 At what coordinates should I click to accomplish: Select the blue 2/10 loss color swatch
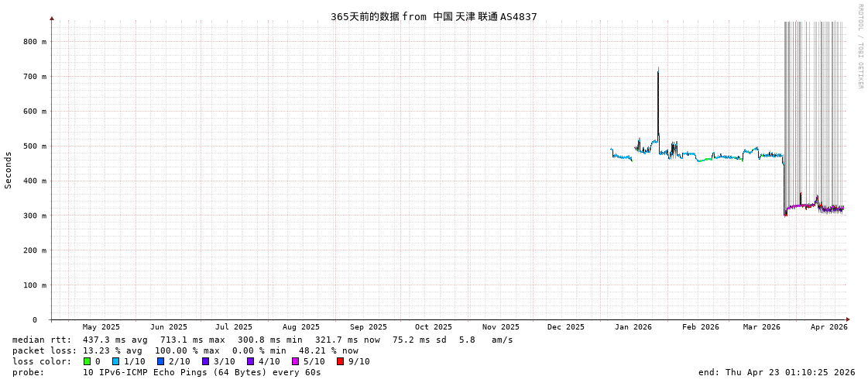160,361
